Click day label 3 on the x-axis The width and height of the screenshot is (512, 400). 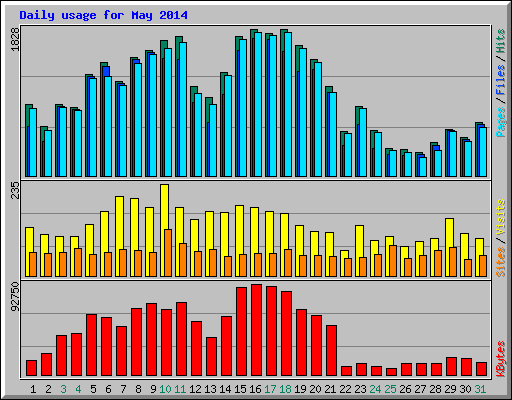click(63, 389)
